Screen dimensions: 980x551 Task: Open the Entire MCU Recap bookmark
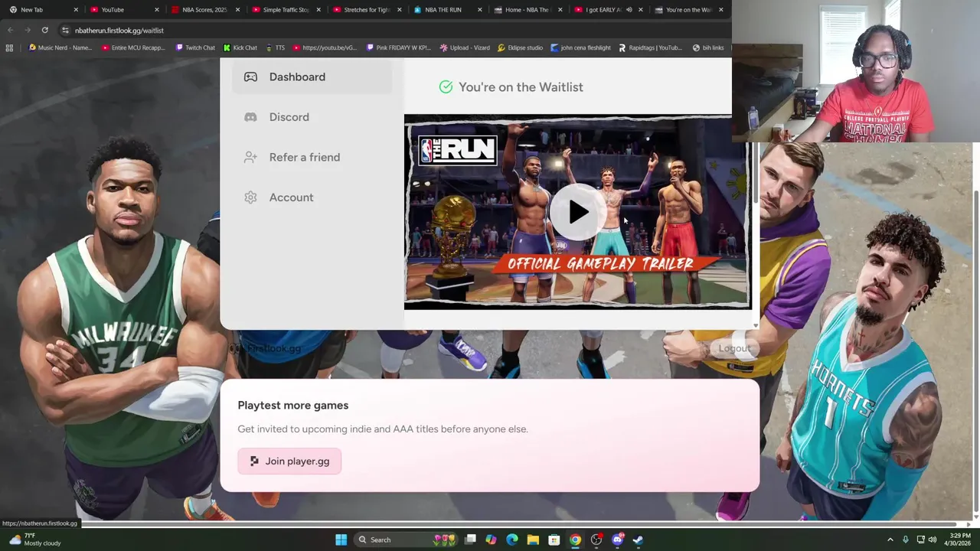coord(133,47)
